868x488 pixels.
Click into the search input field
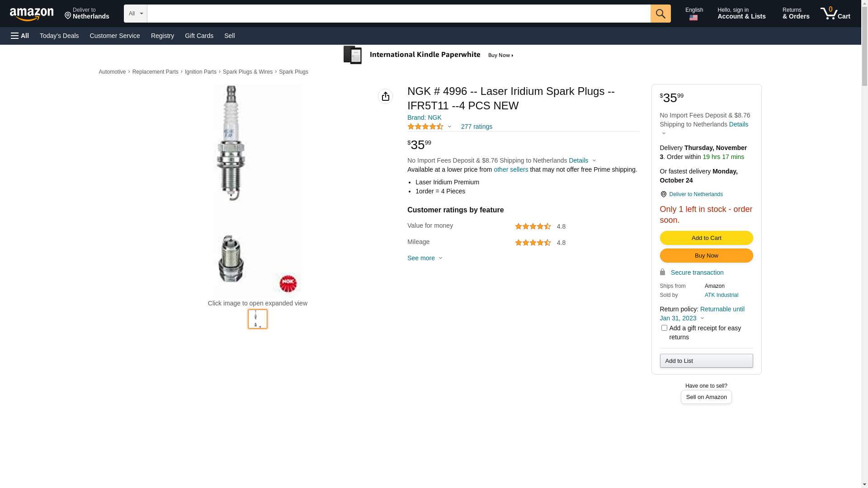398,14
